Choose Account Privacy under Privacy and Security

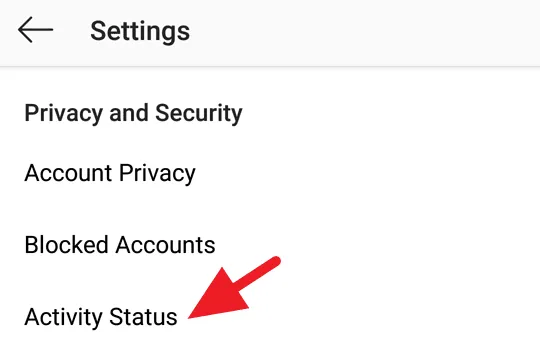(110, 173)
